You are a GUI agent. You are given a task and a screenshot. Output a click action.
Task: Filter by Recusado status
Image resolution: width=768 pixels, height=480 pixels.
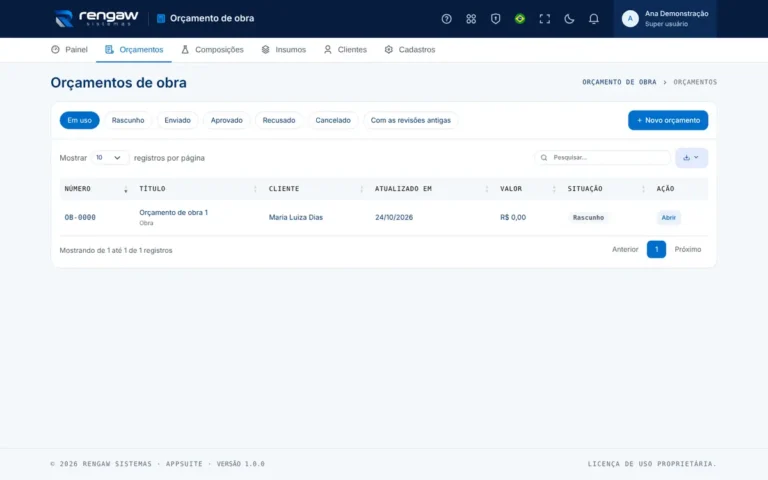pyautogui.click(x=279, y=120)
